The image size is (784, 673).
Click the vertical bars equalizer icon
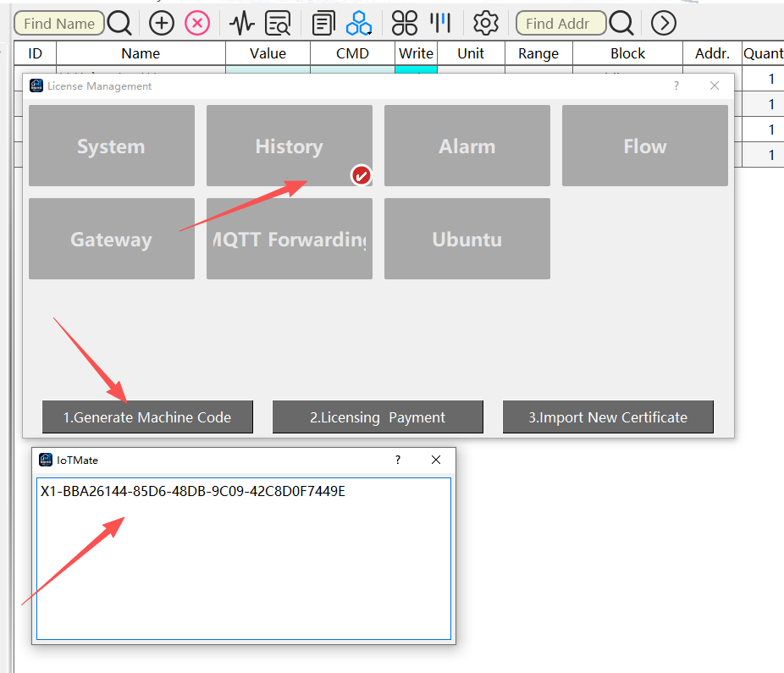[x=440, y=23]
